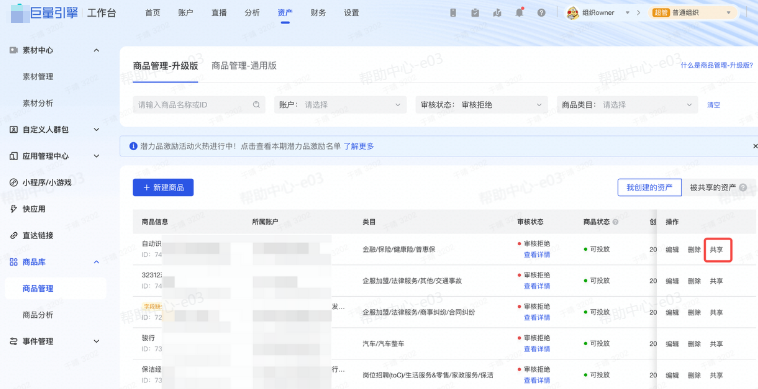Open 商品分析 in sidebar

point(38,315)
